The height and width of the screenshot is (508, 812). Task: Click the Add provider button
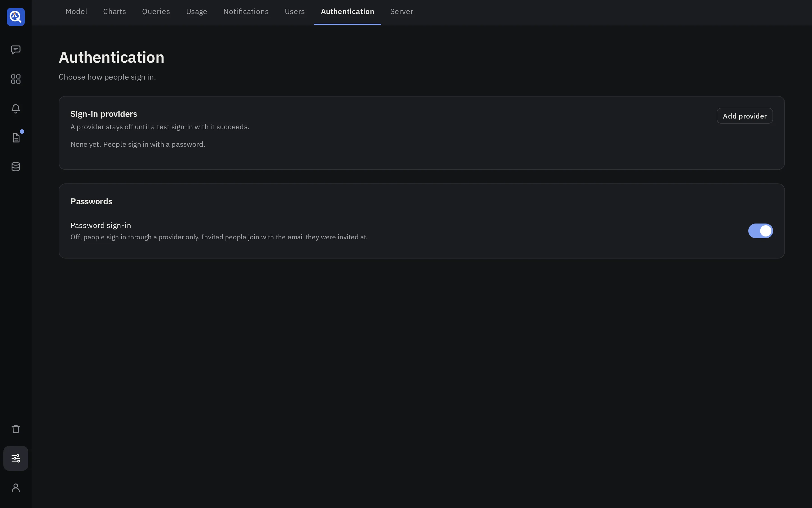tap(745, 116)
